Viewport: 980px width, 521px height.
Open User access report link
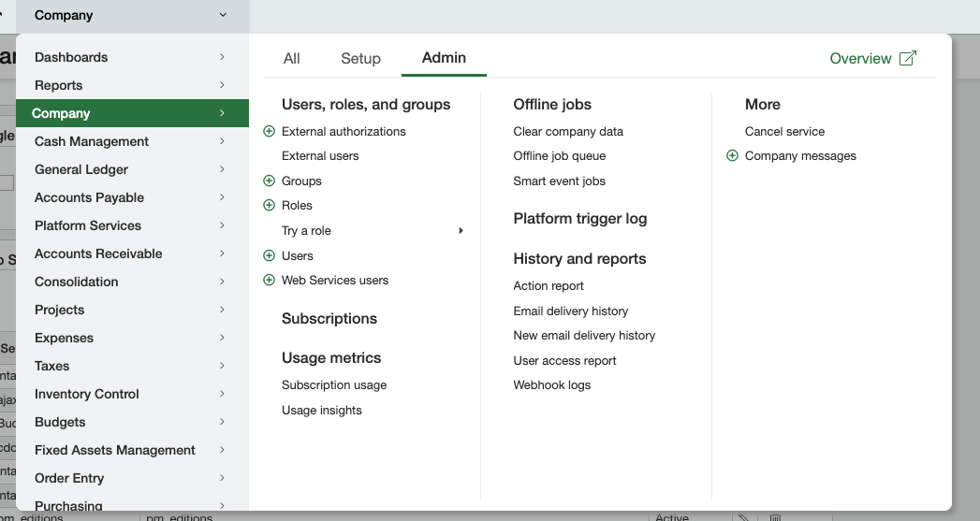click(564, 360)
